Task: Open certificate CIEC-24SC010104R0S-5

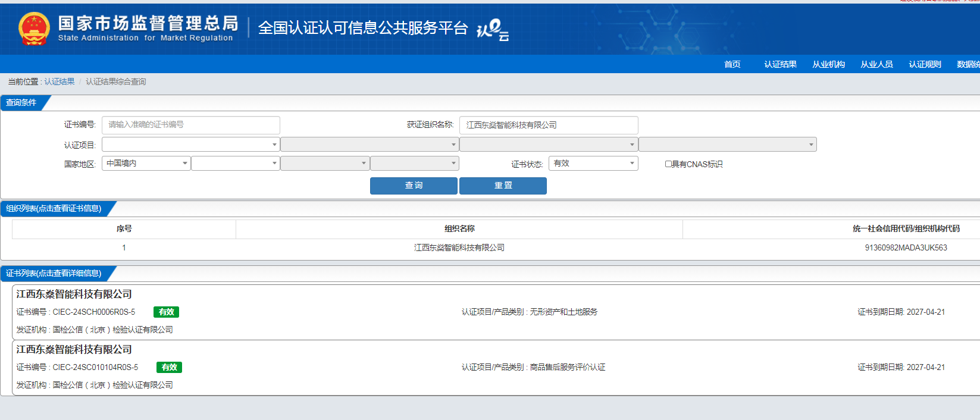Action: point(95,367)
